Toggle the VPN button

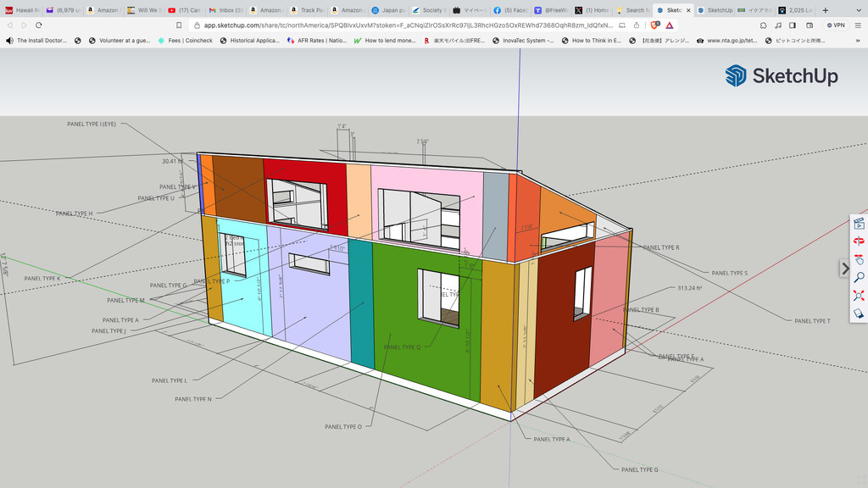pos(836,25)
